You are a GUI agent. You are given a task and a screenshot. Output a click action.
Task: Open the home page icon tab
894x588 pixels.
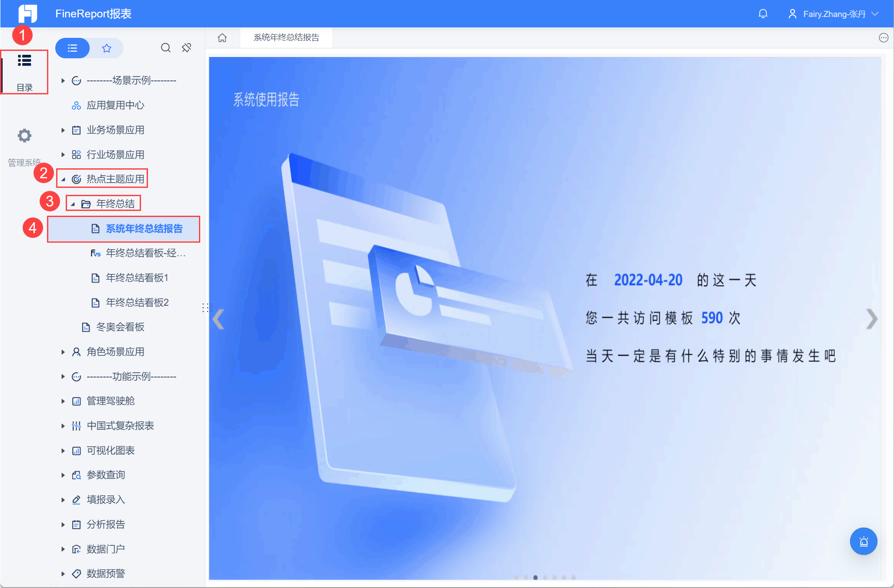click(x=222, y=38)
